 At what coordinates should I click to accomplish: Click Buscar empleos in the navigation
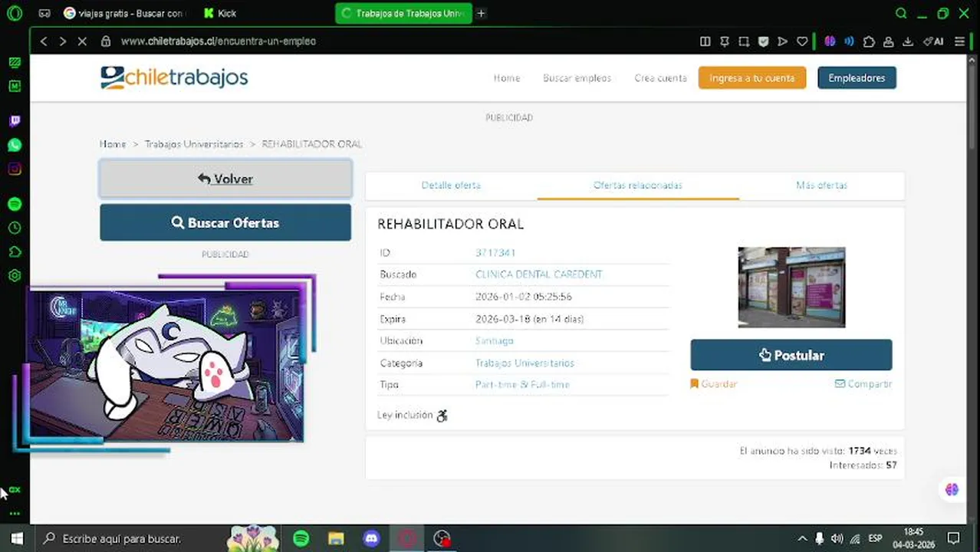(x=577, y=78)
